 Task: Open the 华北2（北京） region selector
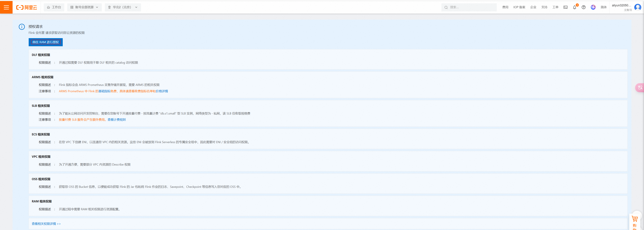[123, 7]
